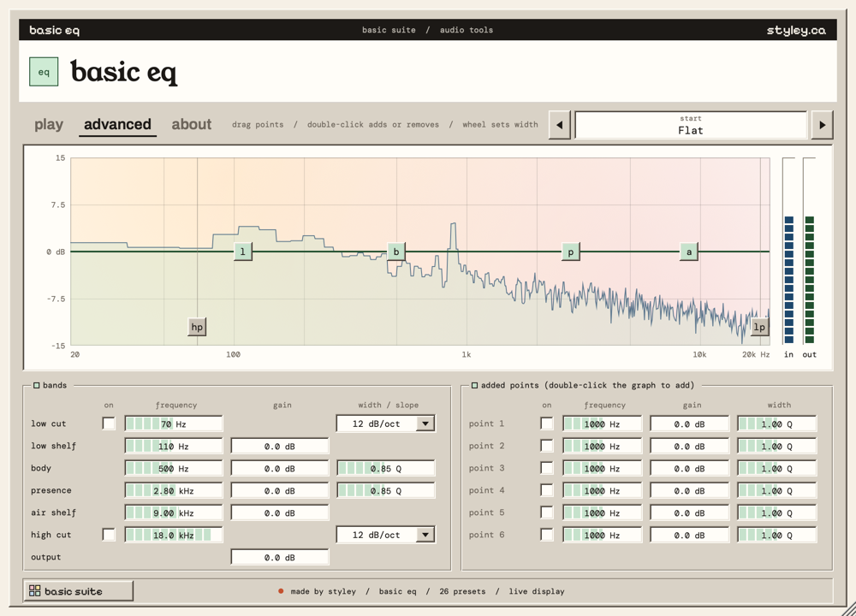The width and height of the screenshot is (856, 616).
Task: Open the Flat preset selector
Action: pyautogui.click(x=691, y=125)
